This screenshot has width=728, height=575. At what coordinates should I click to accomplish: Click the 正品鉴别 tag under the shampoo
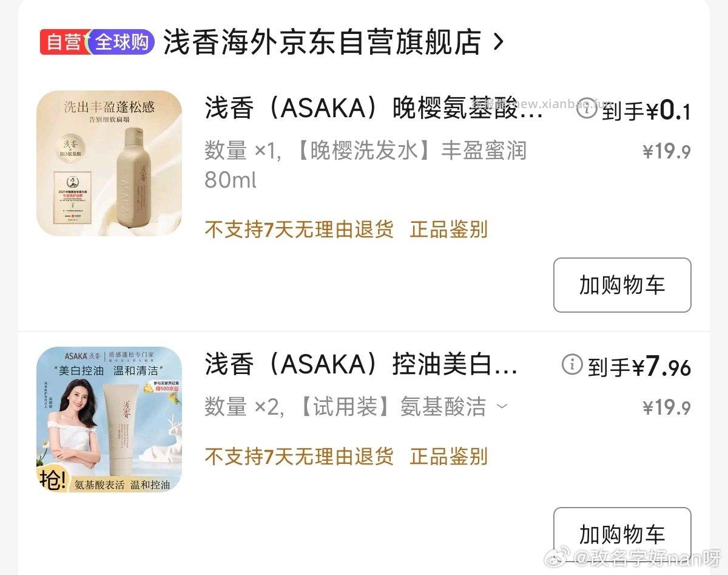click(x=449, y=230)
